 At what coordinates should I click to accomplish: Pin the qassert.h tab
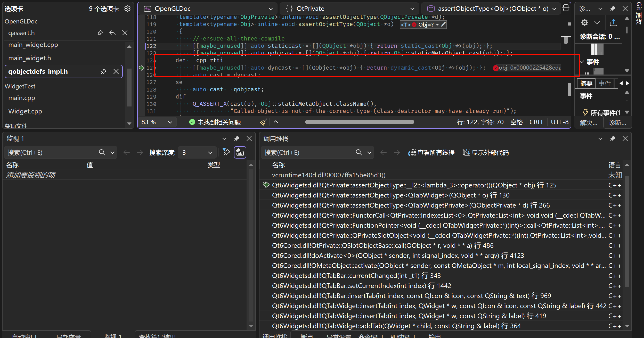(100, 33)
